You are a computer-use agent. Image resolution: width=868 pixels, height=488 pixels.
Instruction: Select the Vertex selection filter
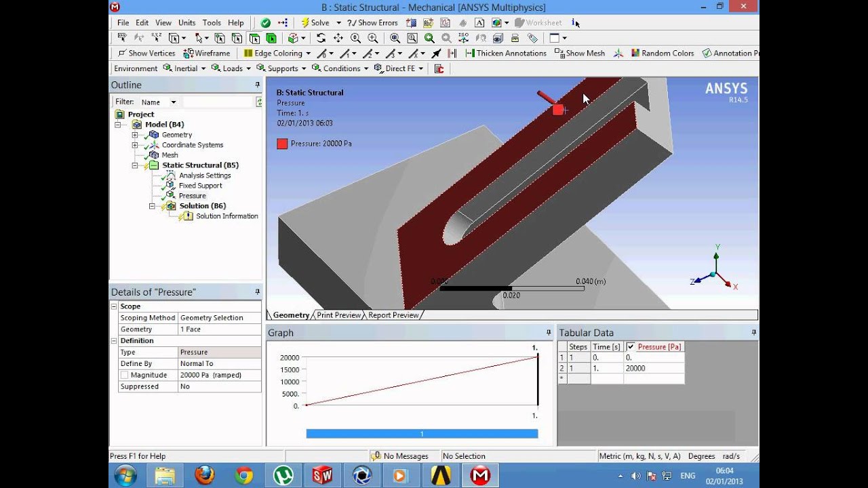(218, 38)
